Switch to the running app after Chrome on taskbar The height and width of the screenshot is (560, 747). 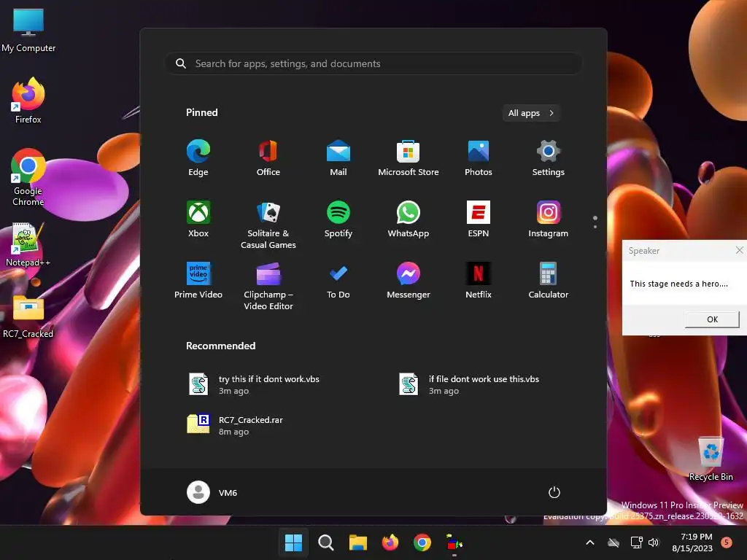[454, 542]
